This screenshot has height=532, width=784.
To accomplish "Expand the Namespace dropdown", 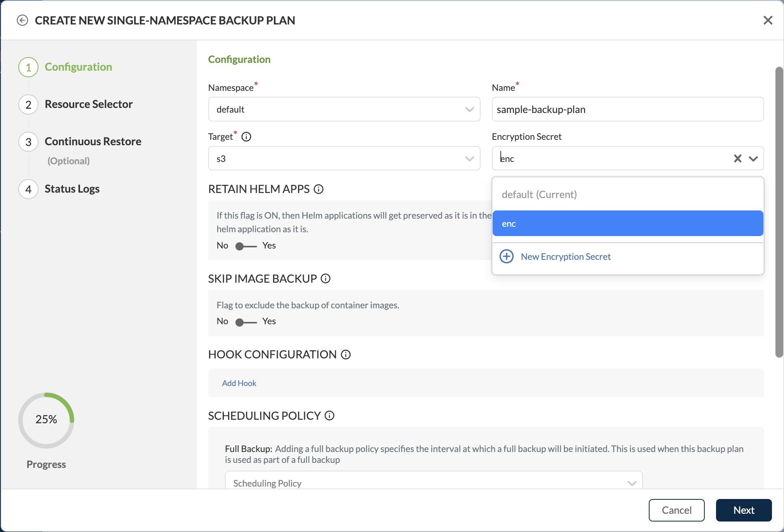I will pyautogui.click(x=469, y=110).
